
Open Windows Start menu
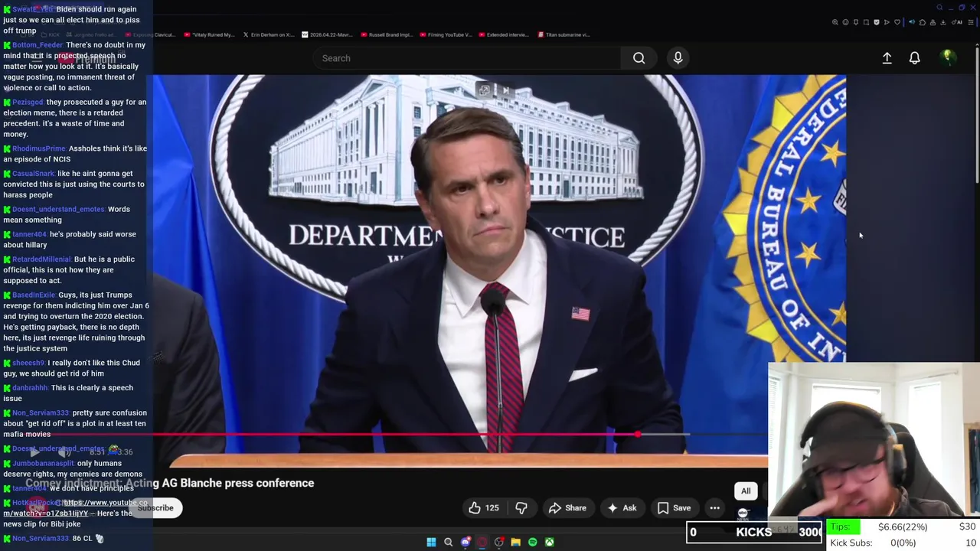431,542
